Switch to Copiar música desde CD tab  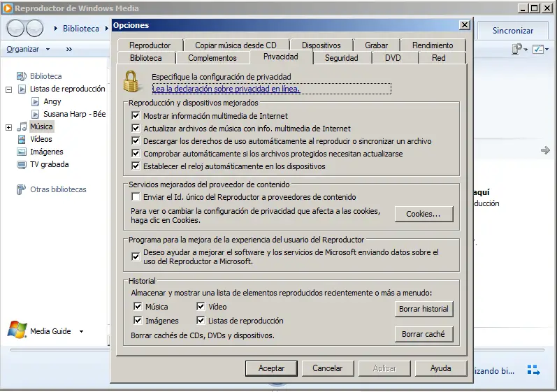(x=236, y=45)
